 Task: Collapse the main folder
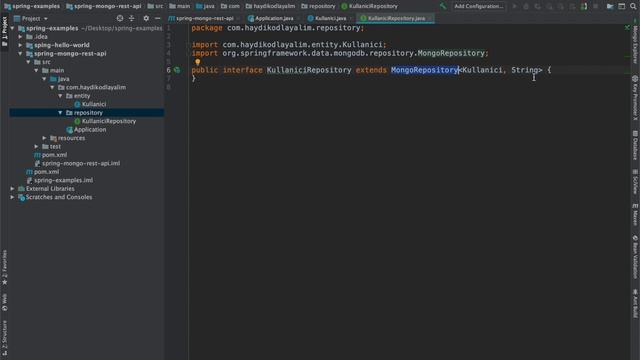coord(36,70)
